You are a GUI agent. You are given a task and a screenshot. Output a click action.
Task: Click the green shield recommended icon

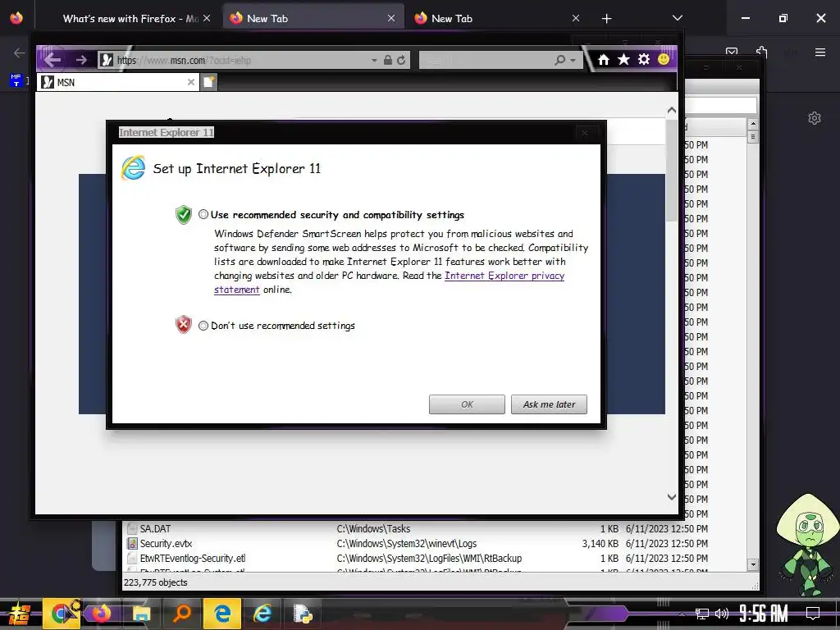point(184,215)
